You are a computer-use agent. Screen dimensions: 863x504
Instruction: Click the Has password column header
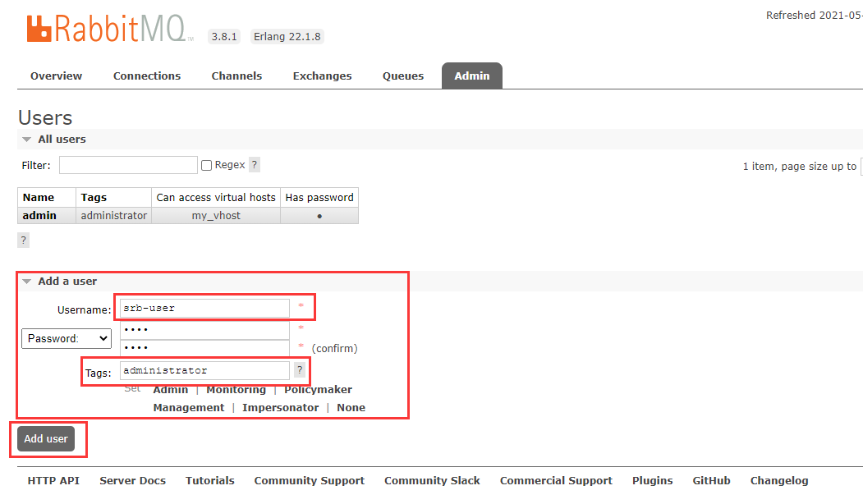(319, 198)
